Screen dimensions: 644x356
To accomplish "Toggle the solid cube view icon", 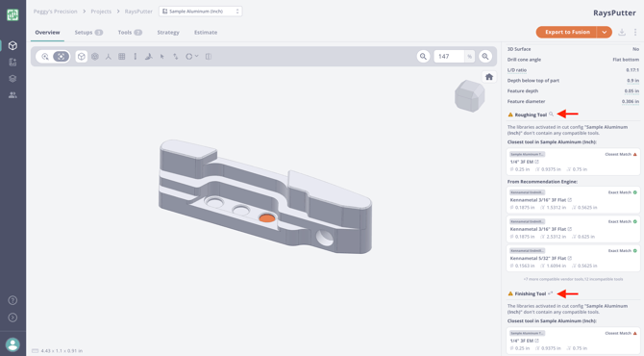I will coord(82,57).
